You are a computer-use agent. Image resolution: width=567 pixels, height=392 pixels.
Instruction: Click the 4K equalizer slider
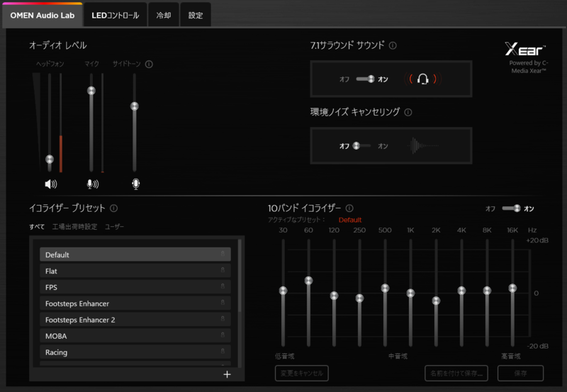tap(461, 291)
